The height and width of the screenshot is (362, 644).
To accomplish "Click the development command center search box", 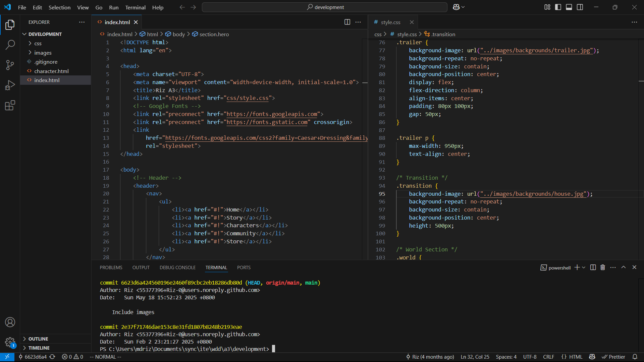I will click(325, 7).
